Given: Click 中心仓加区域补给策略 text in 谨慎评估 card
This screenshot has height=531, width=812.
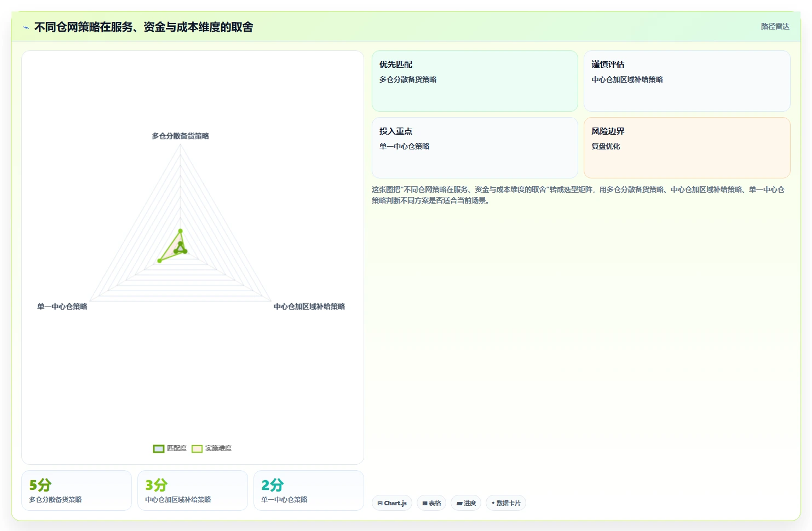Looking at the screenshot, I should coord(627,79).
